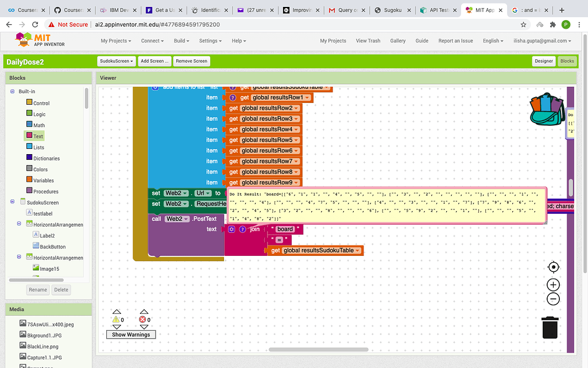Open the My Projects dropdown menu
This screenshot has height=368, width=588.
116,41
